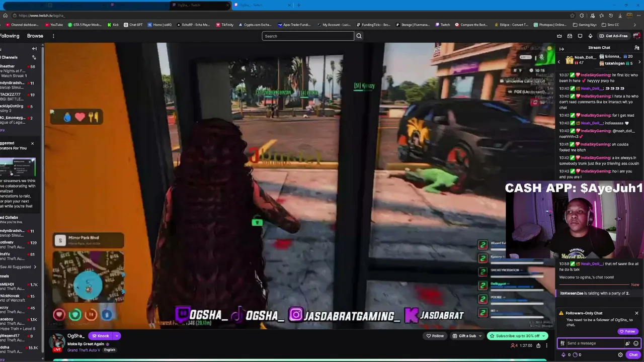The height and width of the screenshot is (362, 644).
Task: Show next gift leaderboard page arrow
Action: tap(639, 62)
